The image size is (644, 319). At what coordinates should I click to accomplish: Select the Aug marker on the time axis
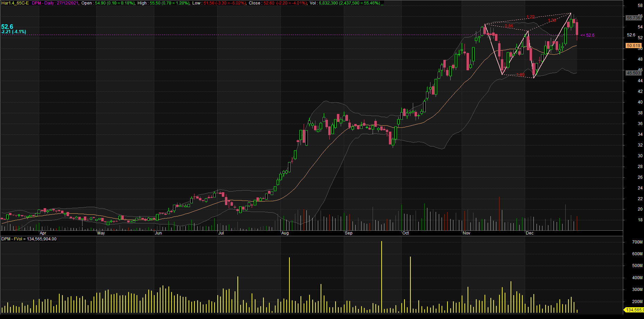click(285, 233)
